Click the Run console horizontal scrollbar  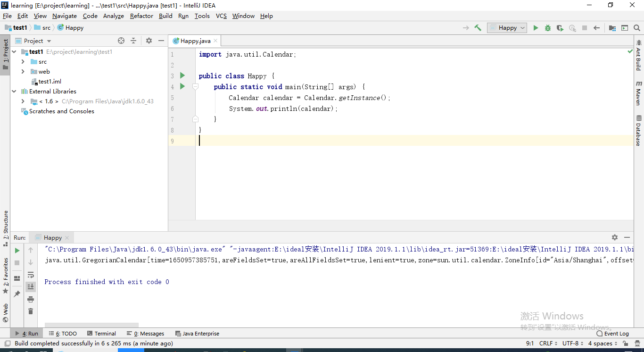[91, 325]
